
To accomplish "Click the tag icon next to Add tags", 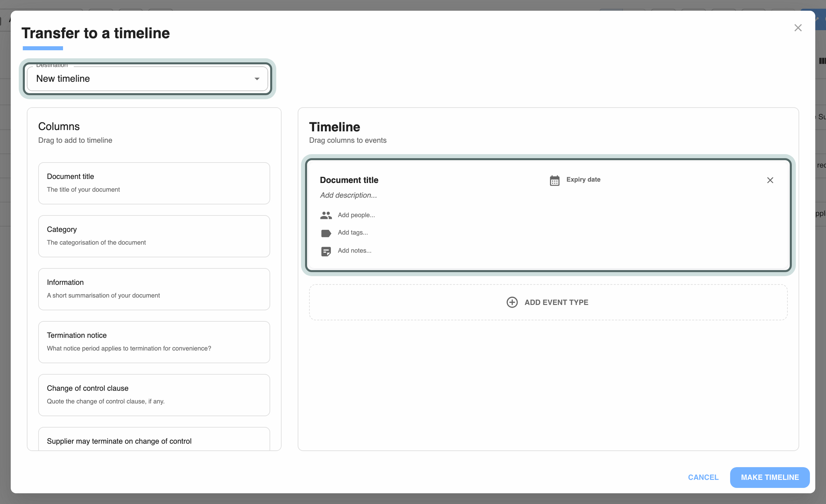I will (x=326, y=233).
